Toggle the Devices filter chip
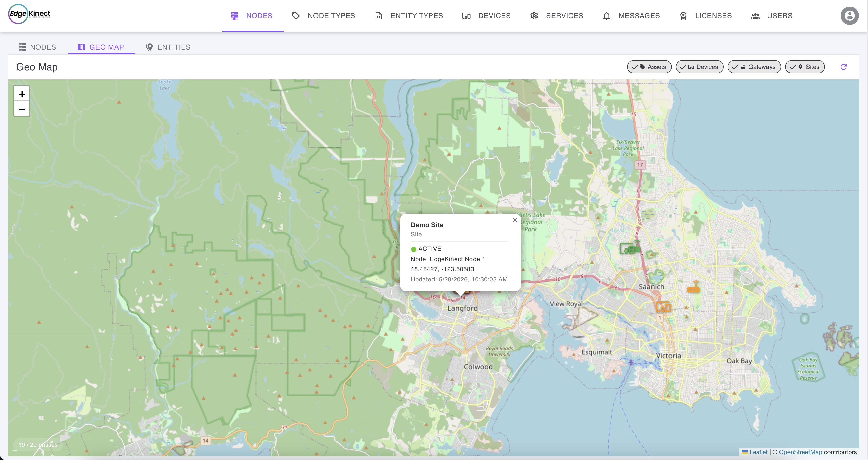 [x=699, y=67]
